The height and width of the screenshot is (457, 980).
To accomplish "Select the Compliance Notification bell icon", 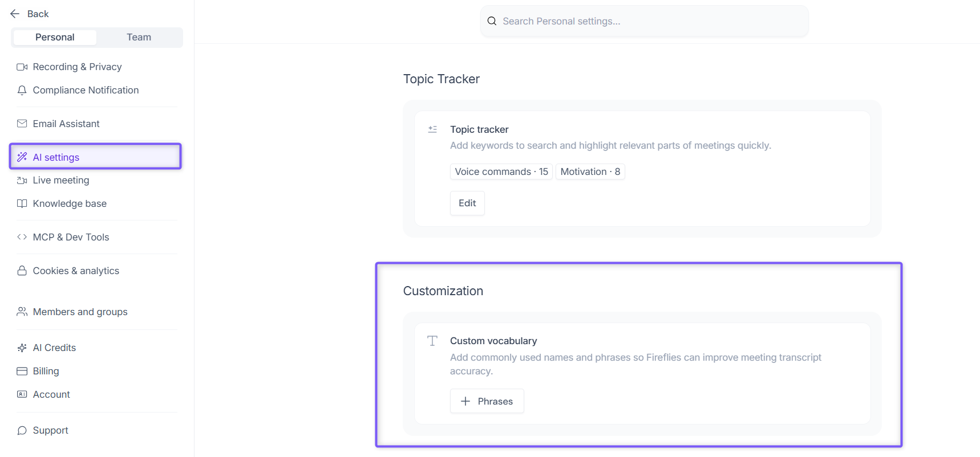I will [x=22, y=90].
